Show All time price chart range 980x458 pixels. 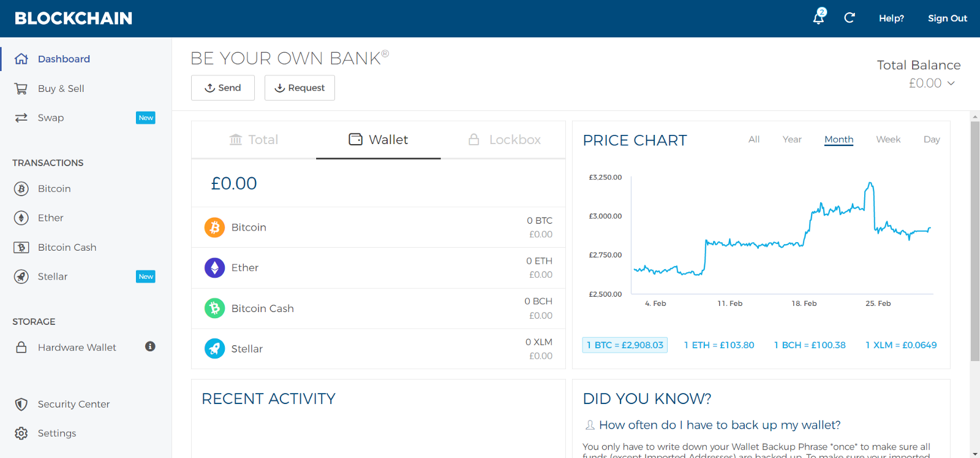pos(754,139)
